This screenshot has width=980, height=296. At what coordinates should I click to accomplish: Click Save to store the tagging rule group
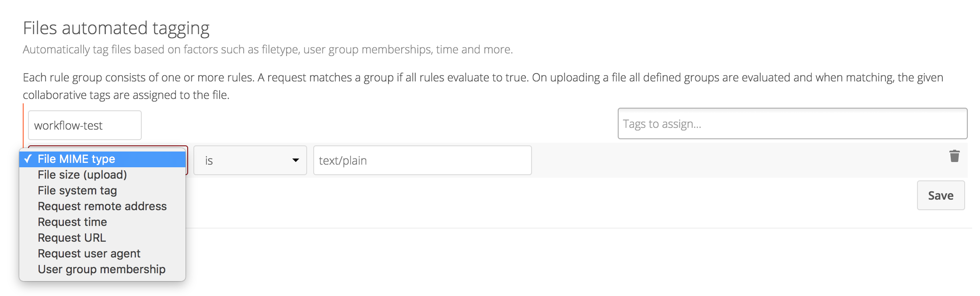coord(941,195)
